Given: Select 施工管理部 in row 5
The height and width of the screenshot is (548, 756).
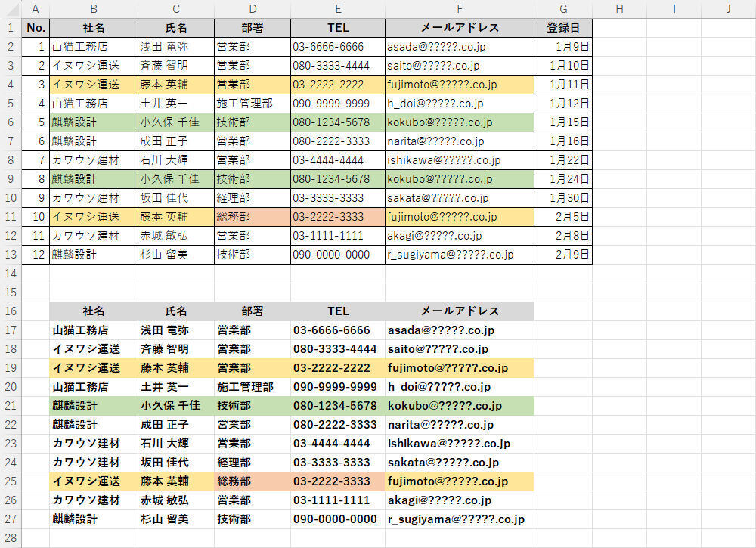Looking at the screenshot, I should (x=253, y=103).
